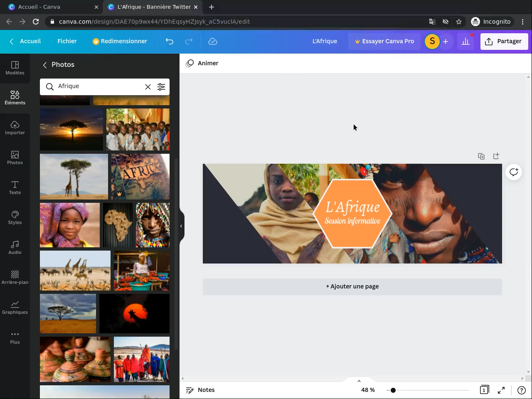Viewport: 532px width, 399px height.
Task: Click the browser address bar URL
Action: pos(154,22)
